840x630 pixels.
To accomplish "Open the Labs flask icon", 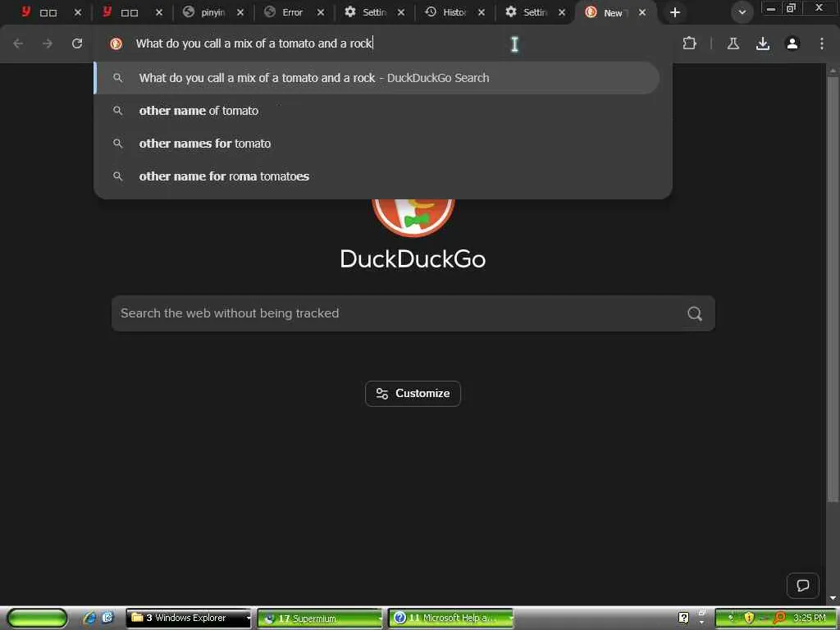I will click(733, 43).
